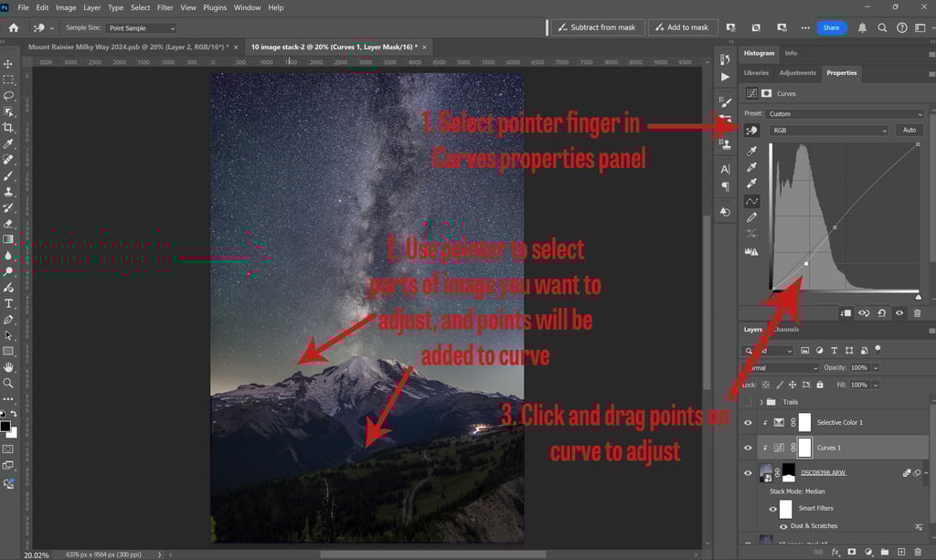Screen dimensions: 936x560
Task: Open the Preset Custom dropdown
Action: click(x=845, y=113)
